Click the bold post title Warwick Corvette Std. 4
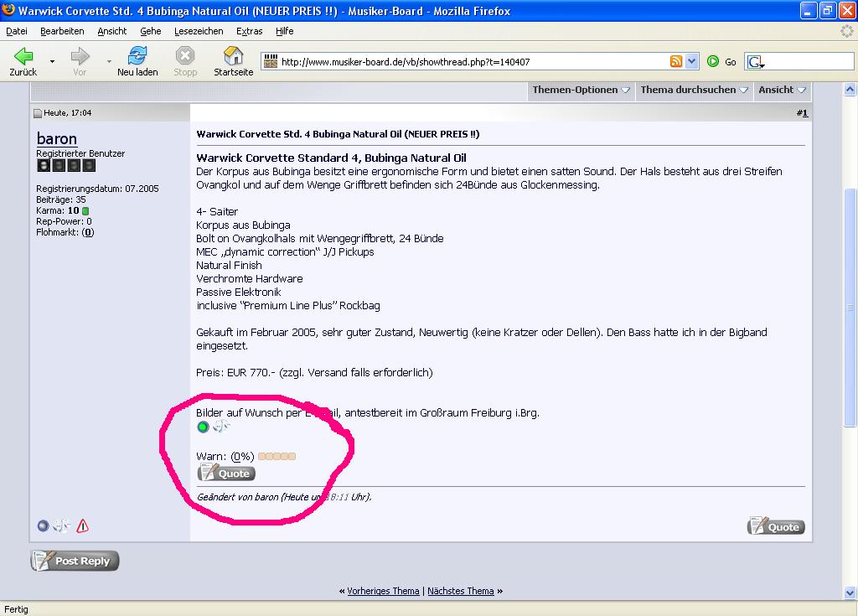858x616 pixels. coord(338,134)
